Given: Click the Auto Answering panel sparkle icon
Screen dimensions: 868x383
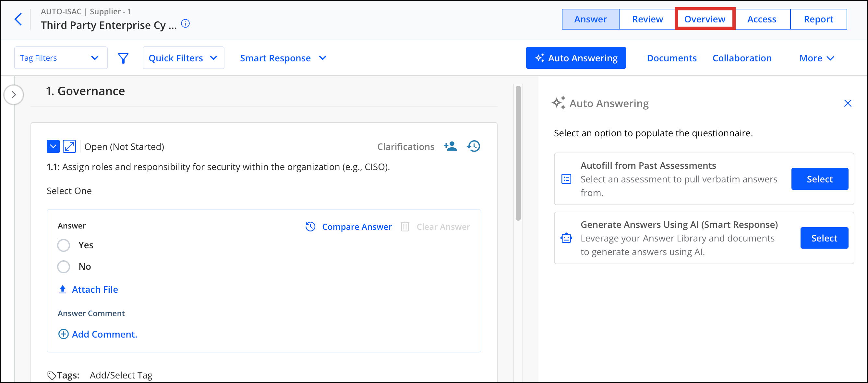Looking at the screenshot, I should (559, 103).
